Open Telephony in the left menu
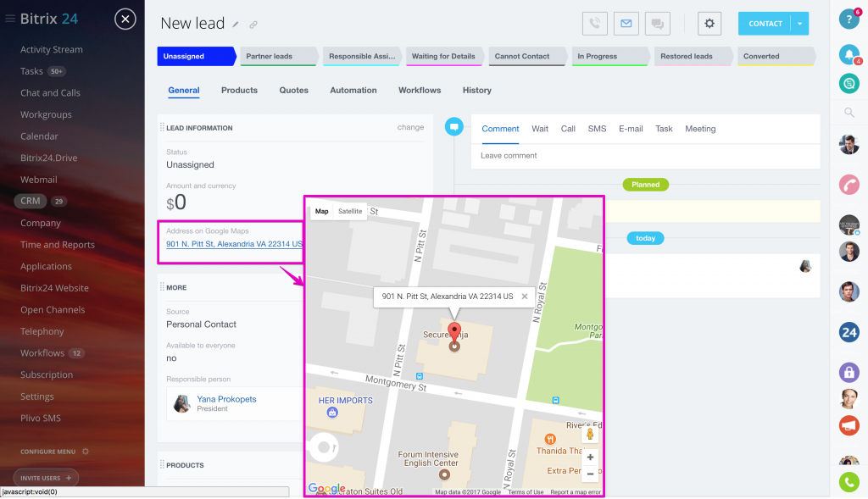The height and width of the screenshot is (499, 868). [42, 331]
